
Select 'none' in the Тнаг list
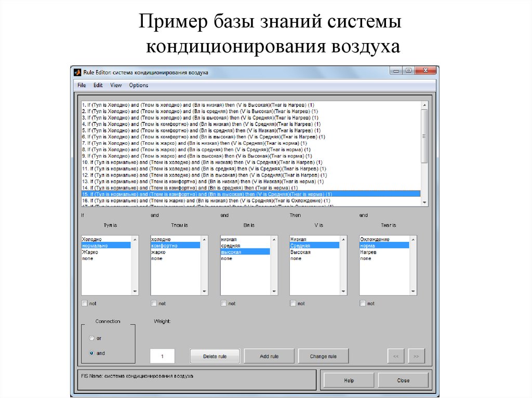pyautogui.click(x=384, y=258)
